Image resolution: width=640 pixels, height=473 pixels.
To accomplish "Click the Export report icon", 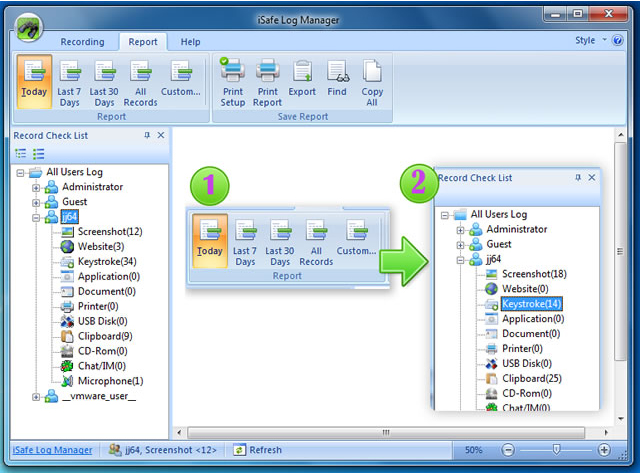I will tap(302, 82).
